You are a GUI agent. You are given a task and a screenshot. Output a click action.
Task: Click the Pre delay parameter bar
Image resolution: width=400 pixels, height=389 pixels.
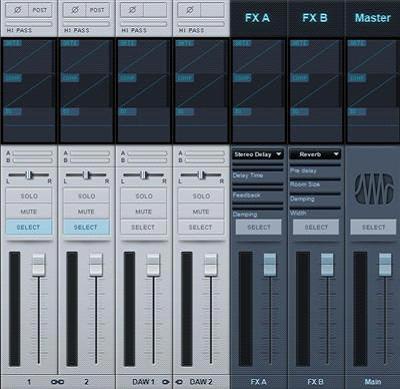point(315,165)
